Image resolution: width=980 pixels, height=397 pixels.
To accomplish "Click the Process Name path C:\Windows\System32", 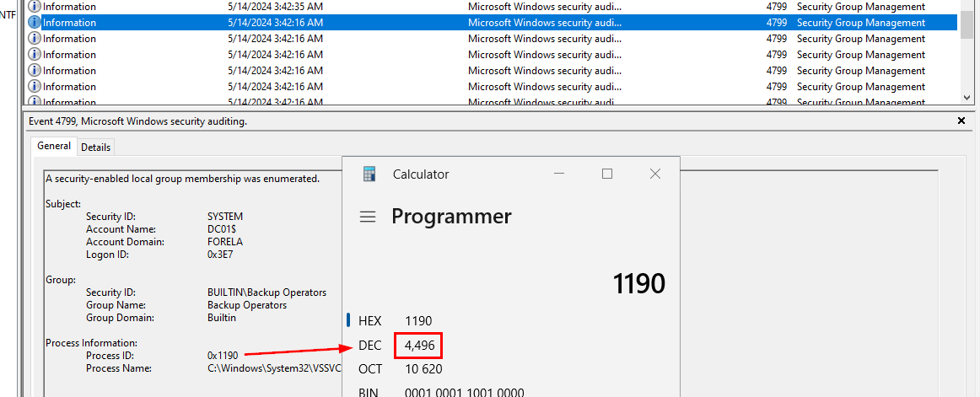I will tap(274, 368).
